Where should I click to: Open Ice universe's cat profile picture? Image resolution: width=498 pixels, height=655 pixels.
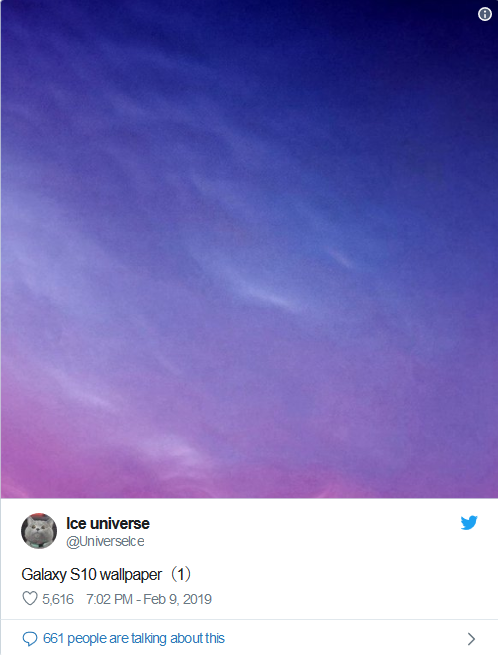point(39,531)
